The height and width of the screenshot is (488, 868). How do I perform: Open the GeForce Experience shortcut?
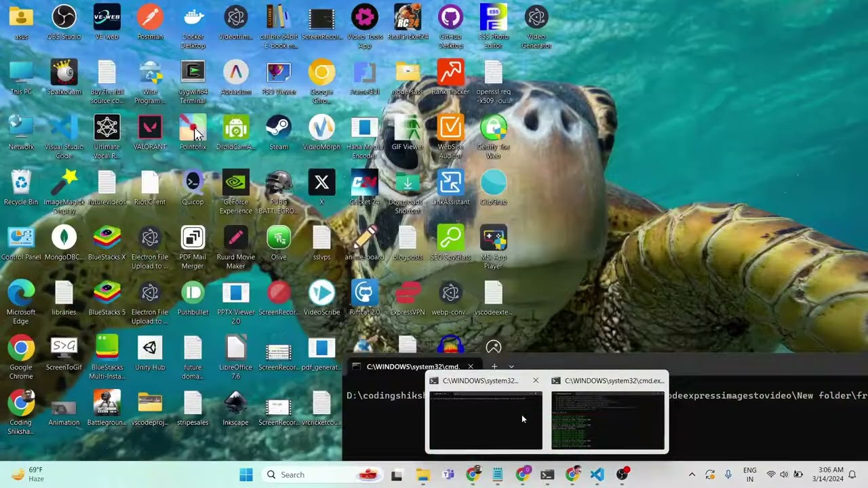pos(236,191)
